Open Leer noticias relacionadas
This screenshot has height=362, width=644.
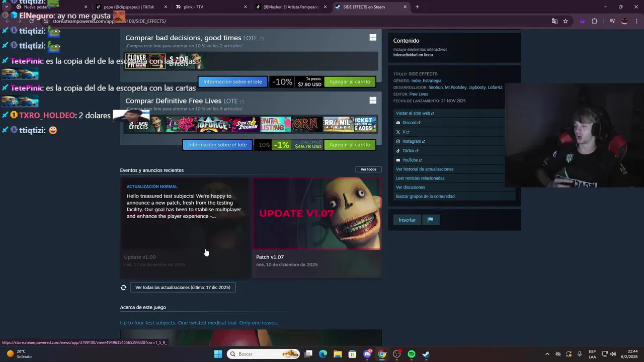coord(420,178)
